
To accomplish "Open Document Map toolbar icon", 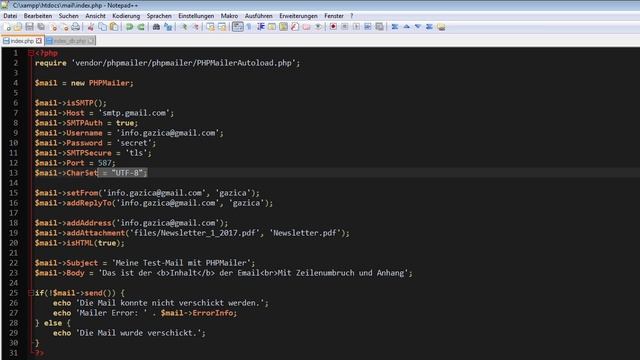I will [283, 27].
